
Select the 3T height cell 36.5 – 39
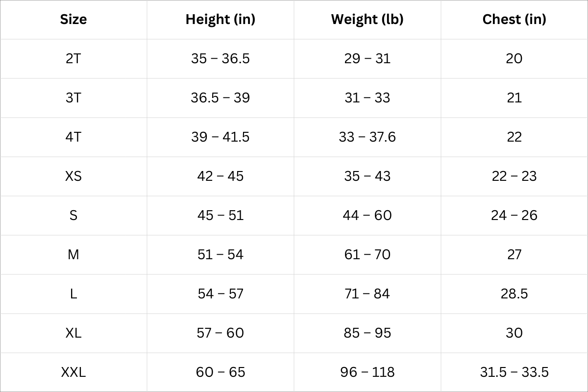(x=220, y=98)
